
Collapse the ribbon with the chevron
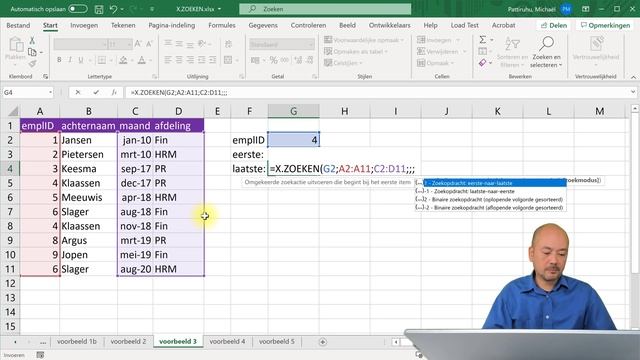tap(633, 77)
